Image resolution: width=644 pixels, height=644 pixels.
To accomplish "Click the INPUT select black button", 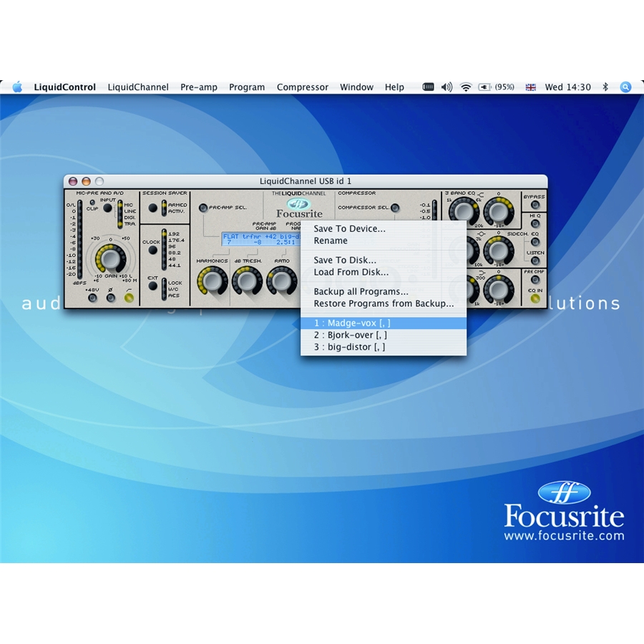I will point(107,208).
